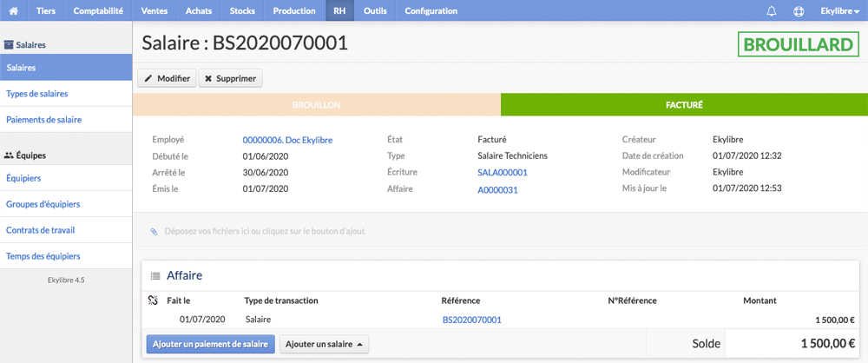Select the RH menu

tap(339, 10)
